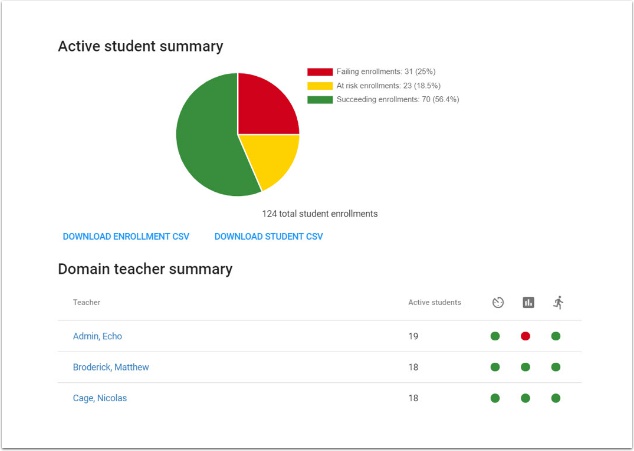Click the 'Domain teacher summary' heading
Viewport: 634px width, 451px height.
click(145, 269)
